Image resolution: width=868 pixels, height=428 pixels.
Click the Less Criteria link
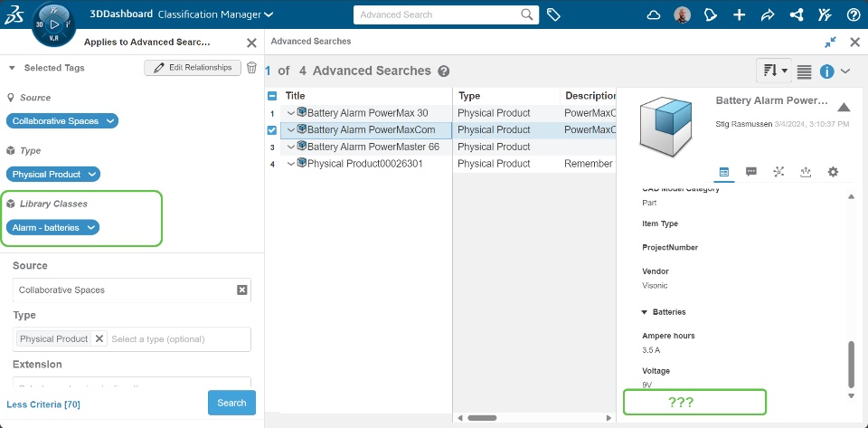tap(43, 404)
